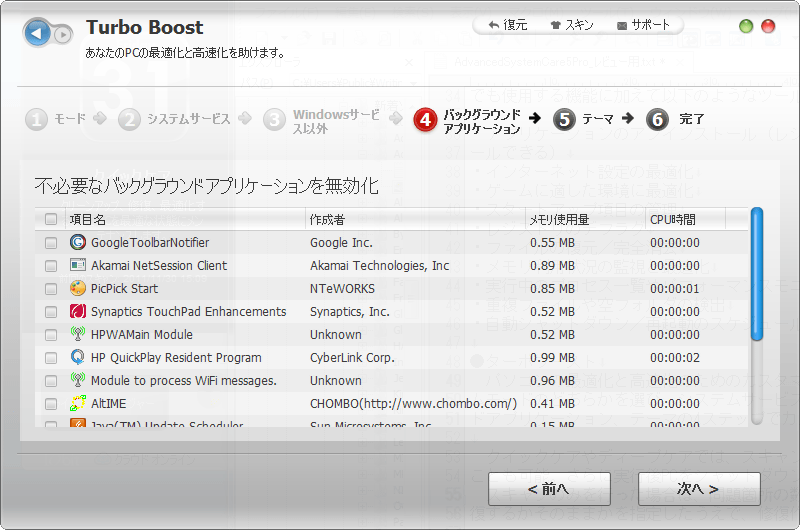This screenshot has width=800, height=530.
Task: Check the GoogleToolbarNotifier checkbox
Action: tap(51, 243)
